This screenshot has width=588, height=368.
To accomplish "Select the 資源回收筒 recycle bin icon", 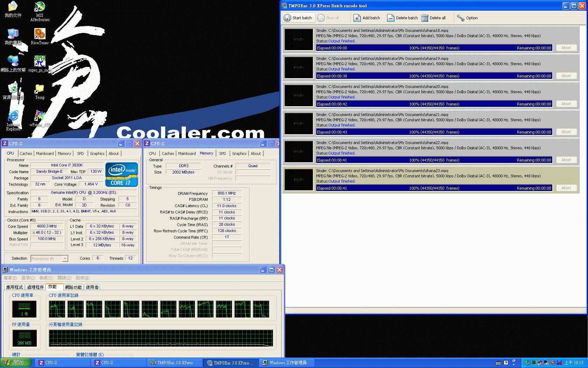I will tap(13, 91).
